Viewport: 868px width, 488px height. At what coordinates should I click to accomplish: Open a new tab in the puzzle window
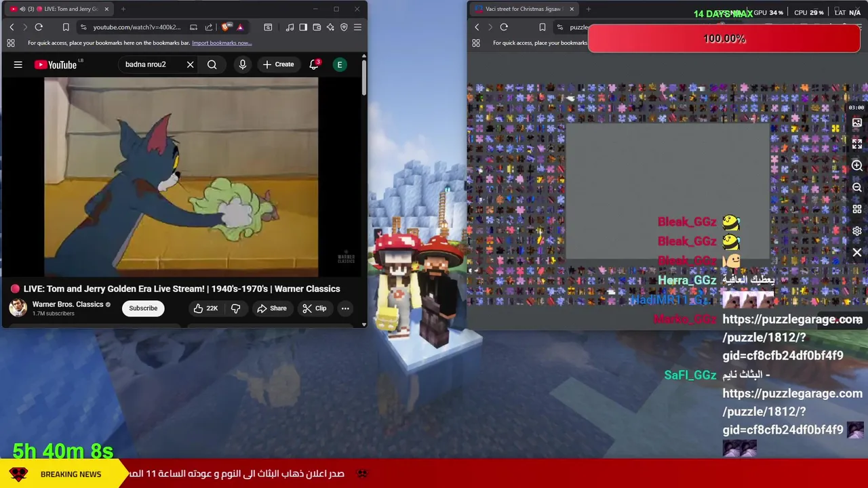(x=588, y=9)
